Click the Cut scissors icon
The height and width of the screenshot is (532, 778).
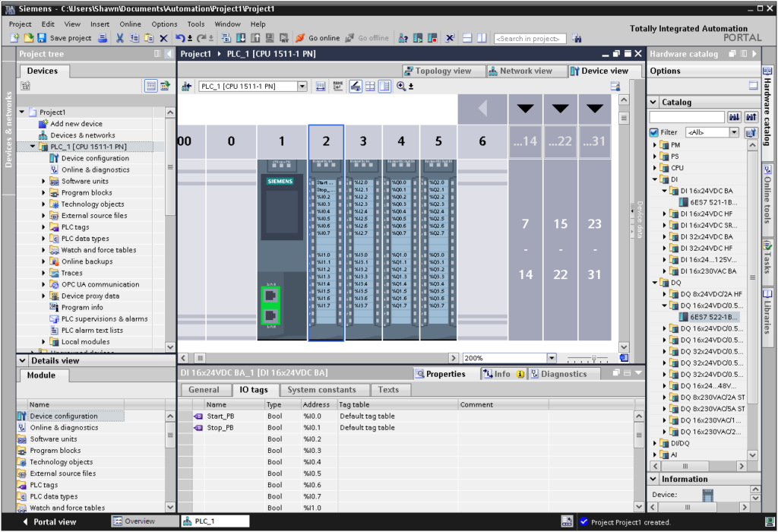click(120, 38)
